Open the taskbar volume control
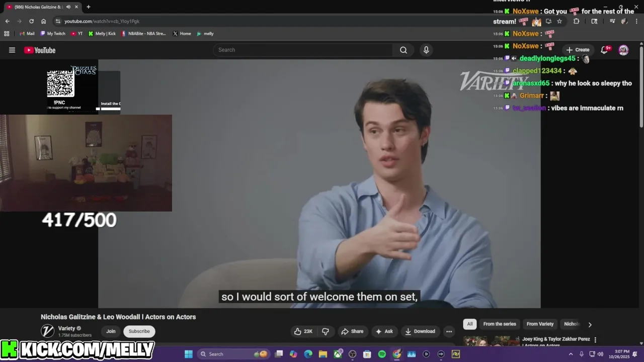 [600, 354]
